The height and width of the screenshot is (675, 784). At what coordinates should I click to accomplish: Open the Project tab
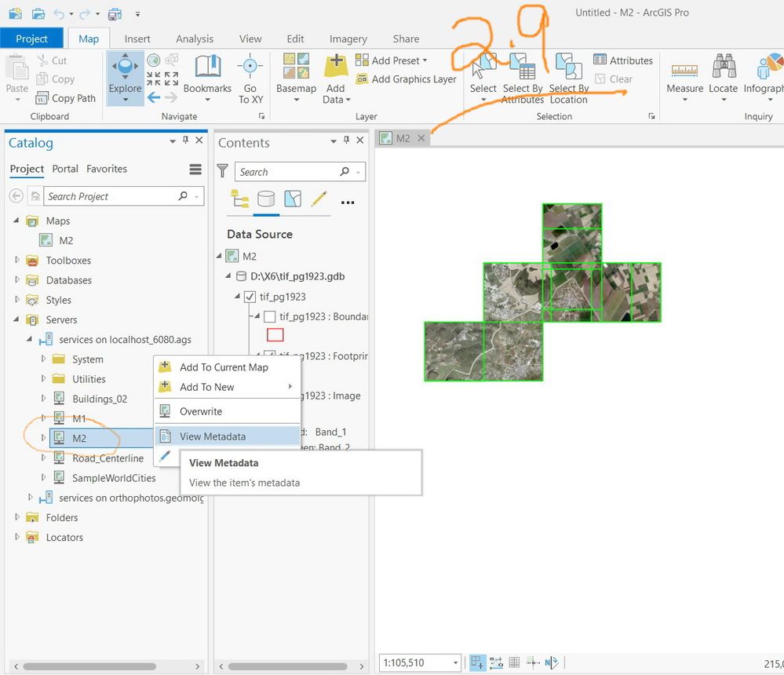click(31, 38)
